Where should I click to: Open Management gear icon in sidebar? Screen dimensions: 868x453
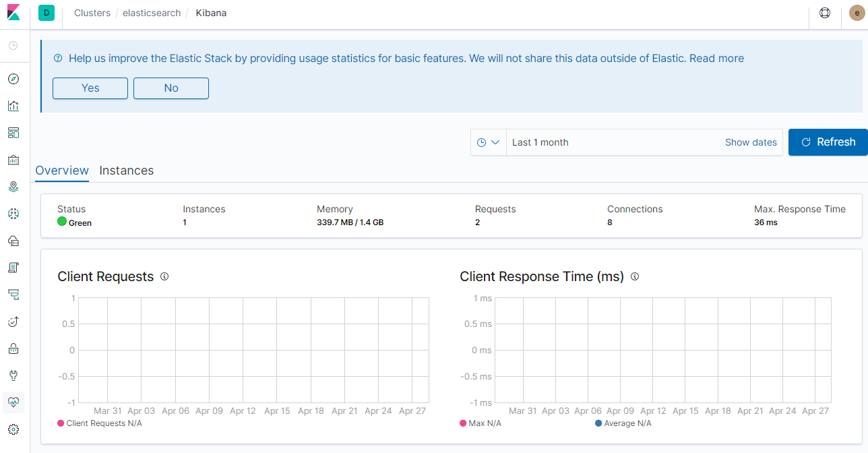coord(13,429)
